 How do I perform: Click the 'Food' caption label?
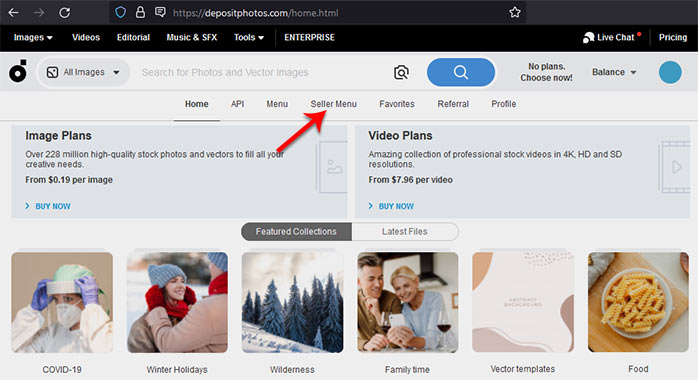point(638,369)
